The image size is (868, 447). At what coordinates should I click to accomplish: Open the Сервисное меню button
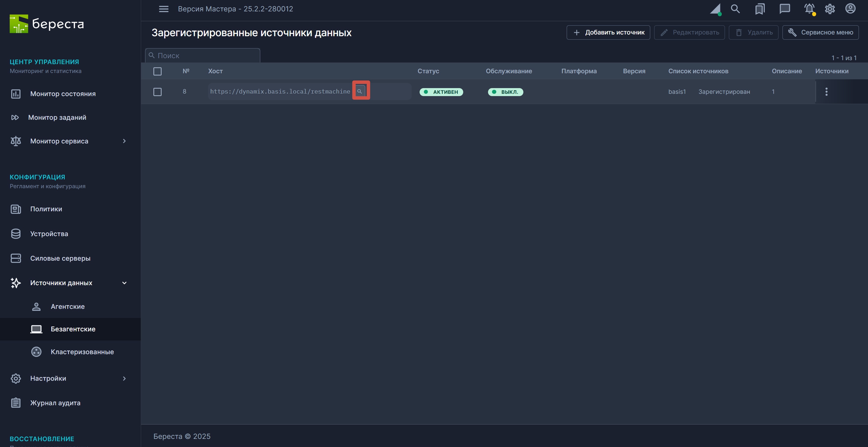[x=820, y=32]
